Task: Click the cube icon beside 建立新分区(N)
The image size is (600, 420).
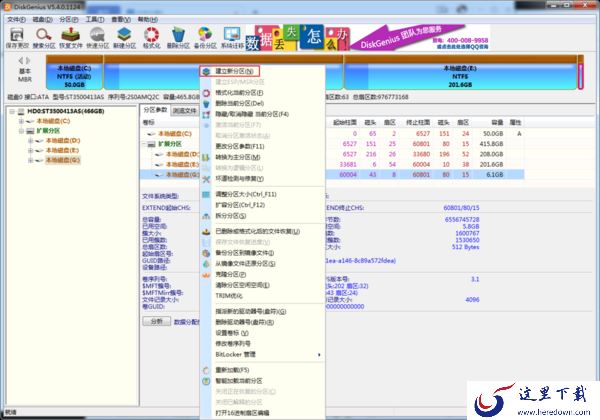Action: point(206,72)
